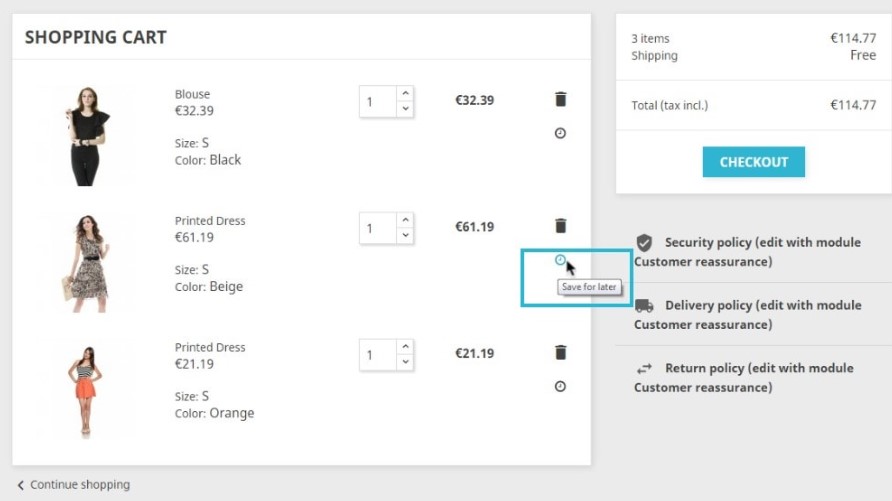The image size is (892, 501).
Task: Open the Blouse product link
Action: click(193, 95)
